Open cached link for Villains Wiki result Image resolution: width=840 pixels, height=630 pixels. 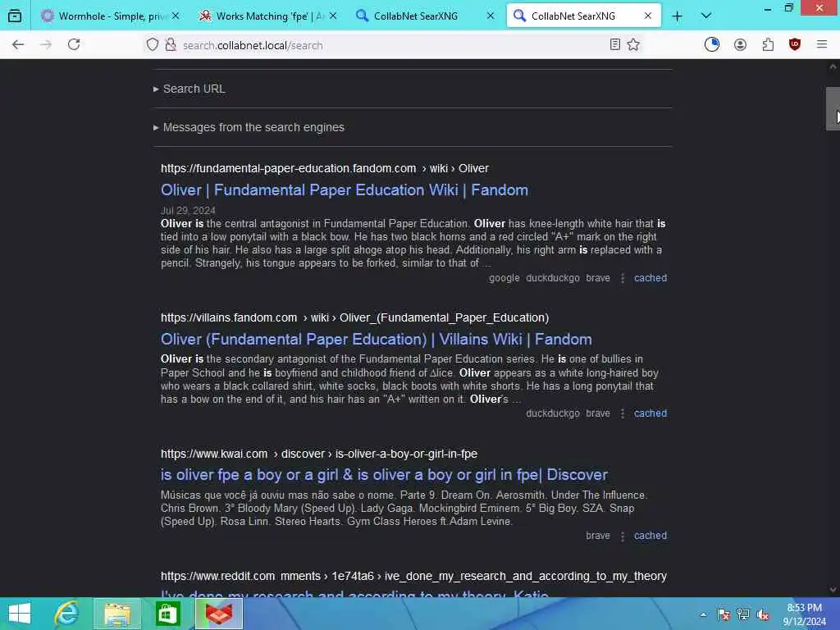click(x=651, y=413)
